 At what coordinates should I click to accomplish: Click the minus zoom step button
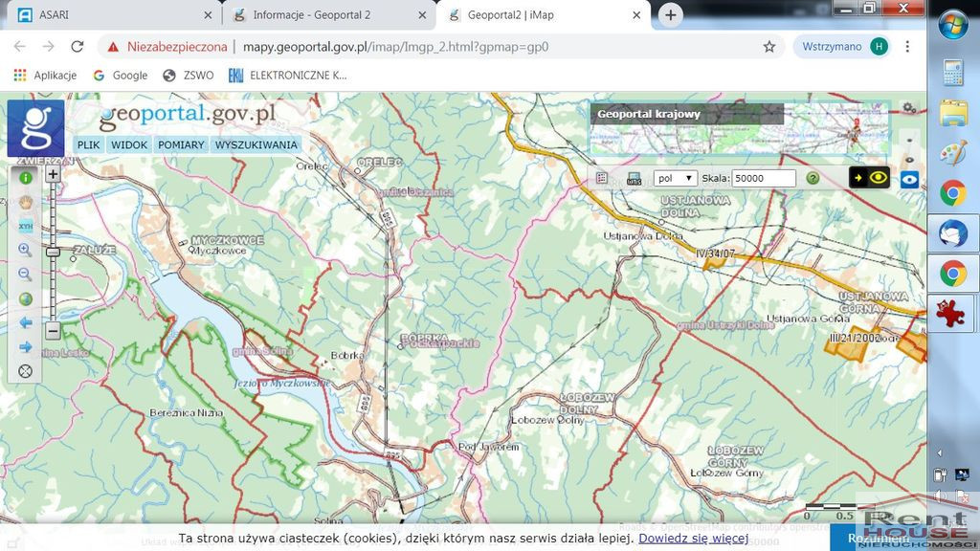click(54, 330)
